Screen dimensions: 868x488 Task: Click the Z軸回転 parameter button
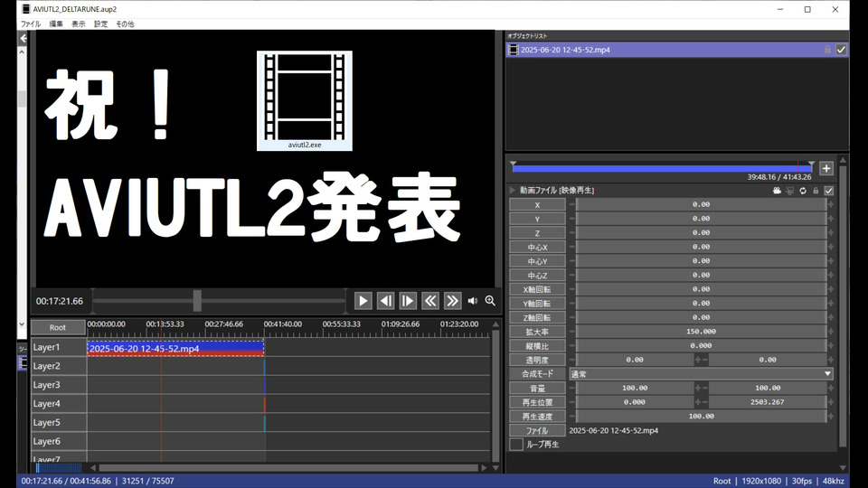coord(537,317)
